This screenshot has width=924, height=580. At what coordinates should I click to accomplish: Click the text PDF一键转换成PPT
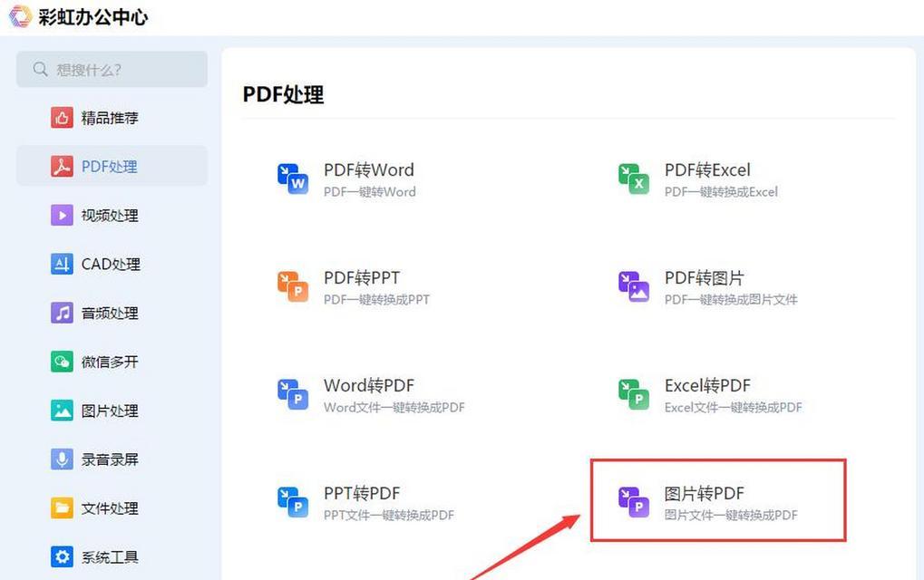point(376,300)
